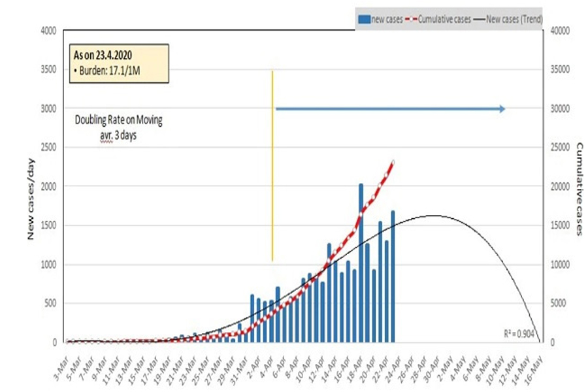Click the black New cases (Trend) legend line
The image size is (588, 392).
click(482, 20)
